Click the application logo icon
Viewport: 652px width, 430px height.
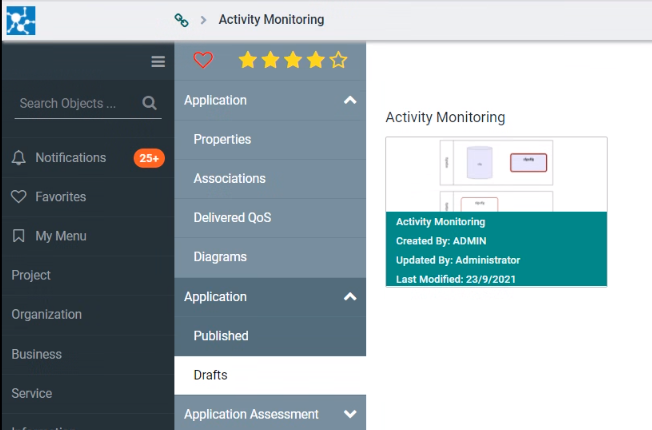coord(20,19)
